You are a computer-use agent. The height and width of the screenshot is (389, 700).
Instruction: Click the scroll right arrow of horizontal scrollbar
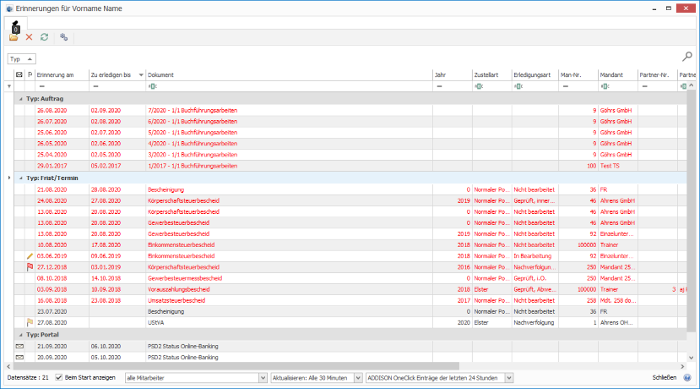pyautogui.click(x=682, y=367)
